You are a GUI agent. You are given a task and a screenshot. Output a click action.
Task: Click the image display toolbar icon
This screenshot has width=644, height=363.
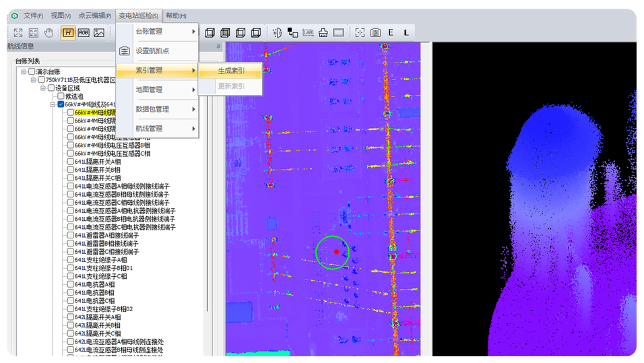tap(99, 32)
